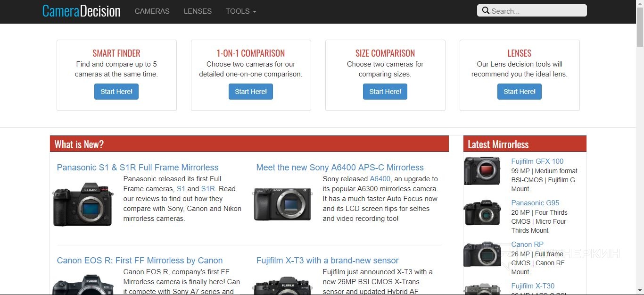
Task: Click the Panasonic G95 thumbnail
Action: pyautogui.click(x=482, y=213)
